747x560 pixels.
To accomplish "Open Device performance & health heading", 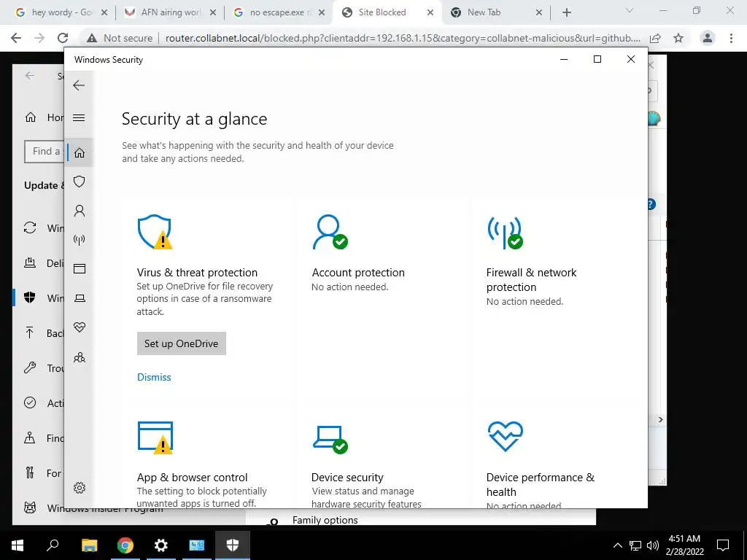I will click(x=541, y=484).
